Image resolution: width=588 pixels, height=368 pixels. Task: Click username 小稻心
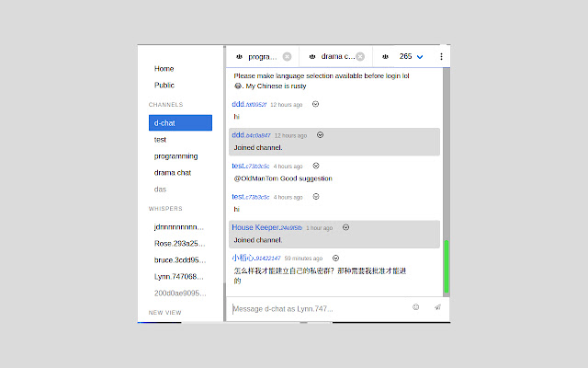point(256,258)
